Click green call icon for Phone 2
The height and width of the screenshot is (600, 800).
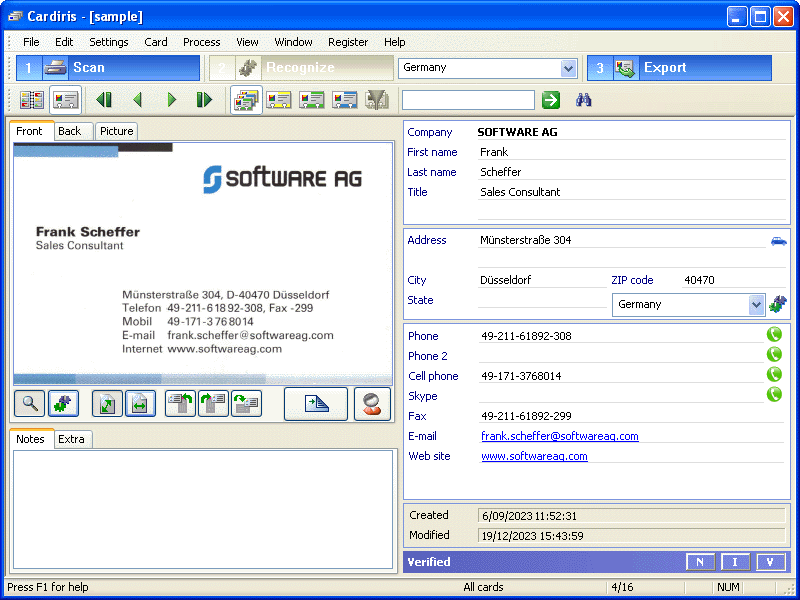coord(774,355)
